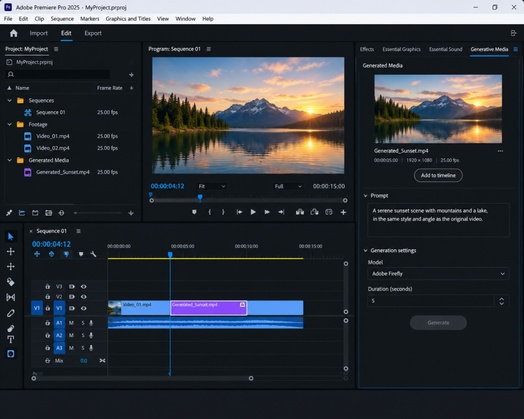Toggle snap in timeline

[51, 254]
